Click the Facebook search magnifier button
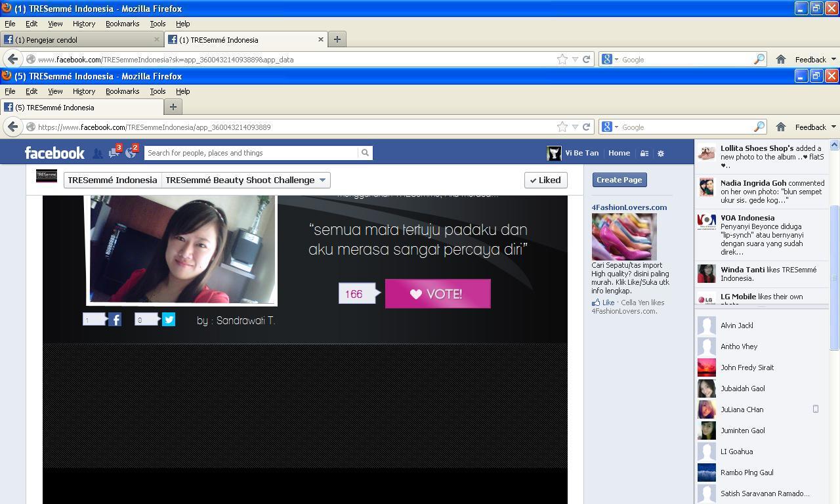The width and height of the screenshot is (840, 504). point(365,153)
